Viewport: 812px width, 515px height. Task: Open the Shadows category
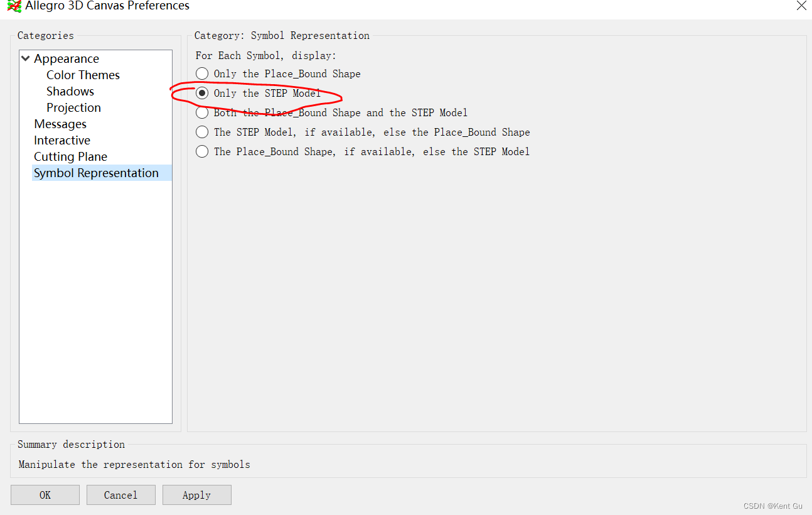click(70, 91)
